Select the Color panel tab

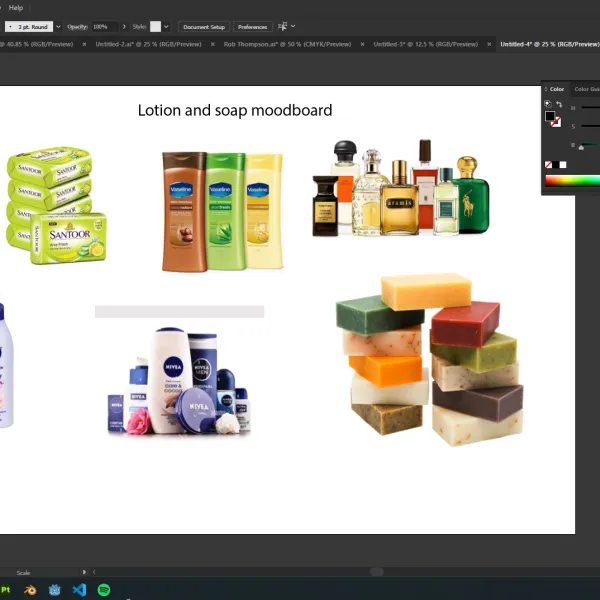pos(557,89)
